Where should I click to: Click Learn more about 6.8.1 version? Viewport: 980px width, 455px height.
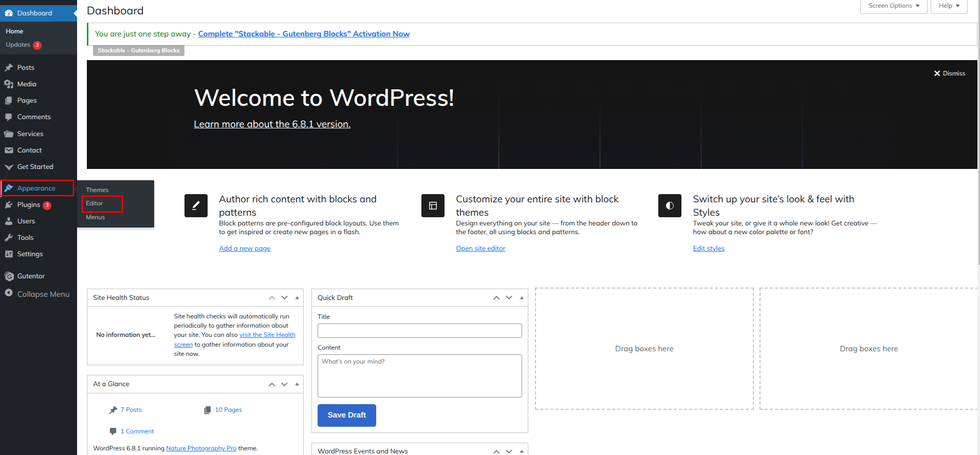pos(272,124)
